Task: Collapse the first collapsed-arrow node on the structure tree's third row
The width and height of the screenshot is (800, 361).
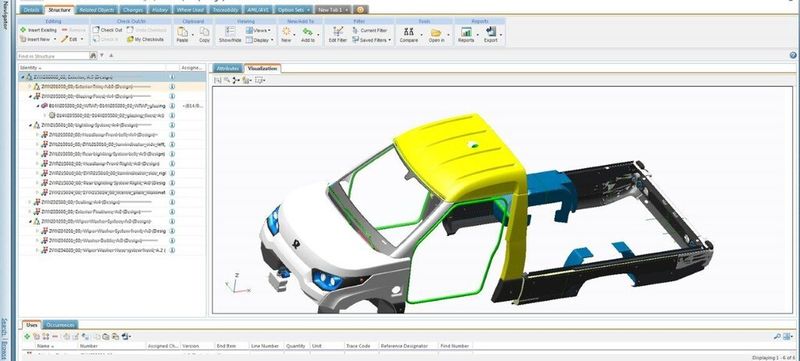Action: [30, 96]
